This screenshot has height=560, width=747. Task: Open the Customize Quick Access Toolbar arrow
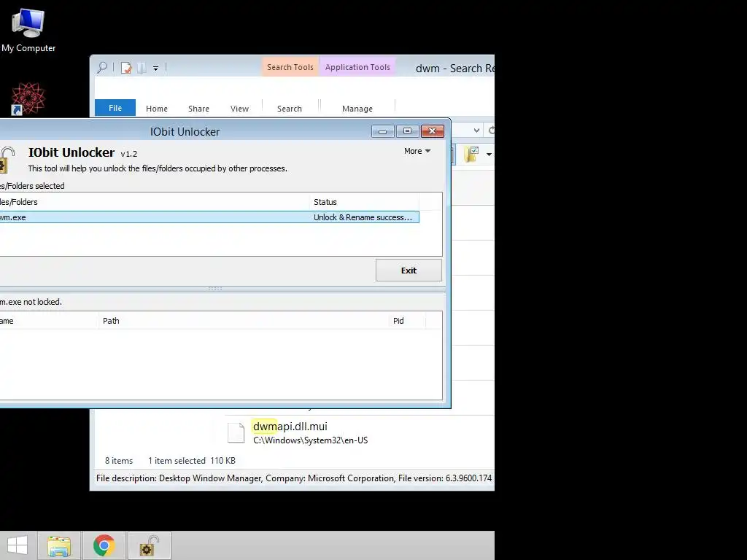click(156, 69)
